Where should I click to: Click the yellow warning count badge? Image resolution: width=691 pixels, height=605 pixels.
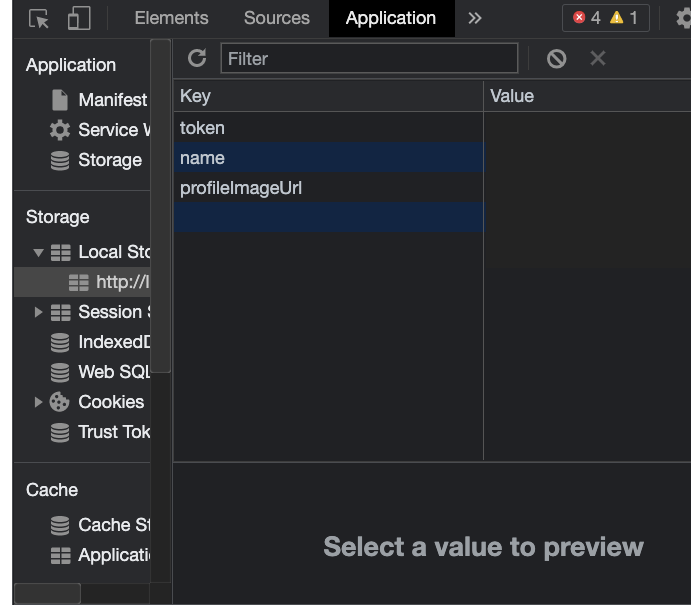point(625,18)
